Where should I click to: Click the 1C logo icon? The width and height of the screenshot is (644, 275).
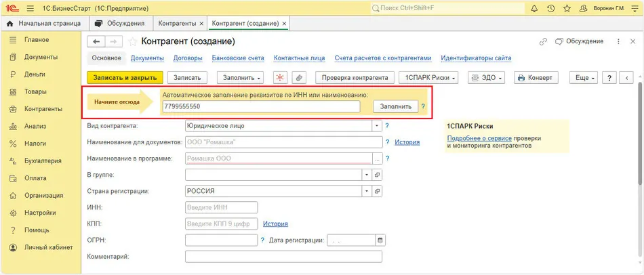pos(13,8)
